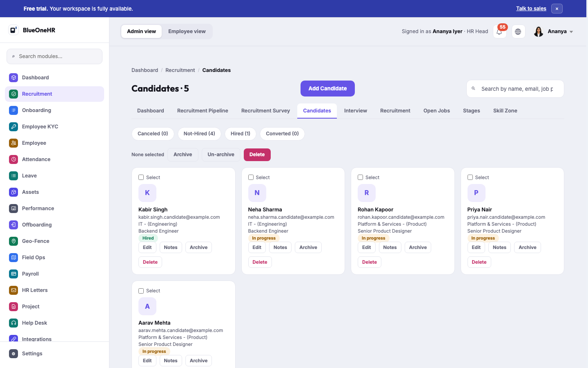Select Neha Sharma's card checkbox
Viewport: 588px width, 368px height.
click(251, 177)
